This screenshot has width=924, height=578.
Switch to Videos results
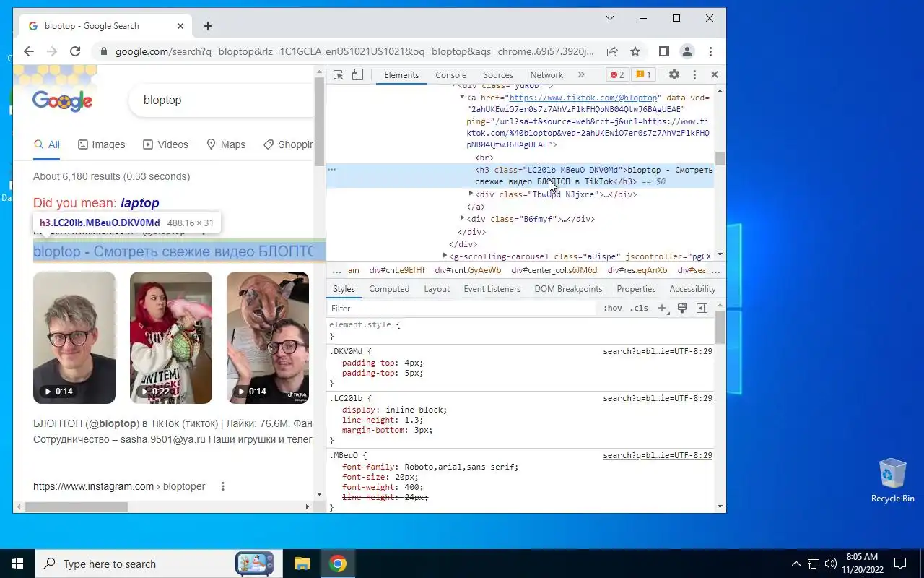[166, 144]
